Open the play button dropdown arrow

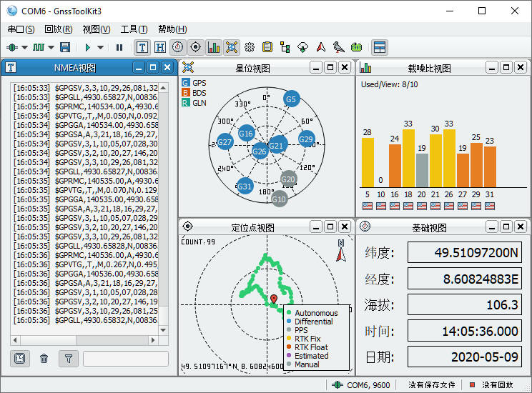[101, 47]
